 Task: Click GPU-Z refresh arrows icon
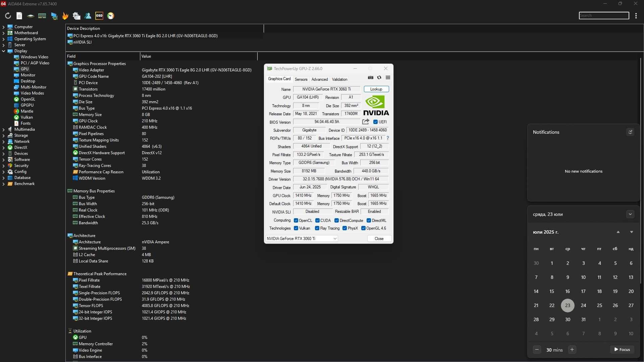(x=379, y=77)
